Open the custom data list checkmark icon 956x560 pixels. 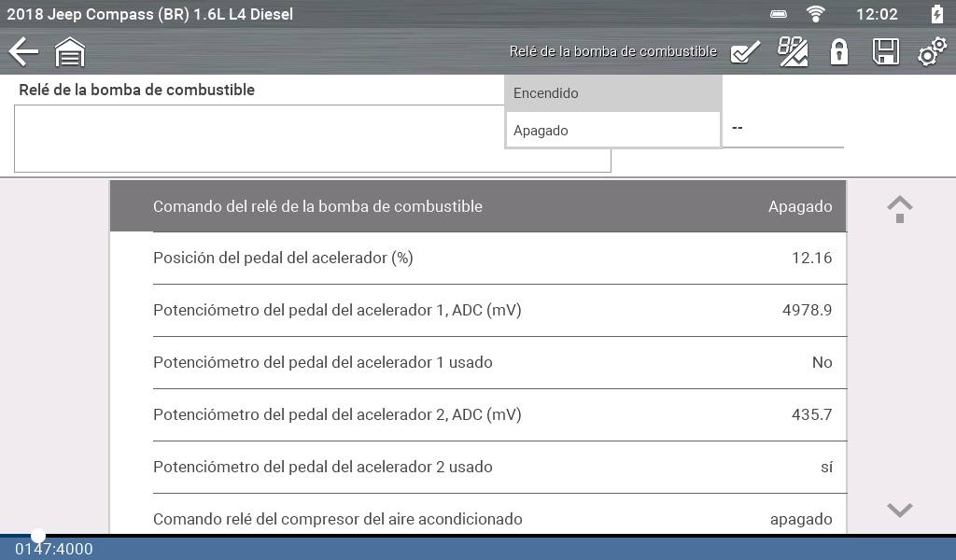744,52
